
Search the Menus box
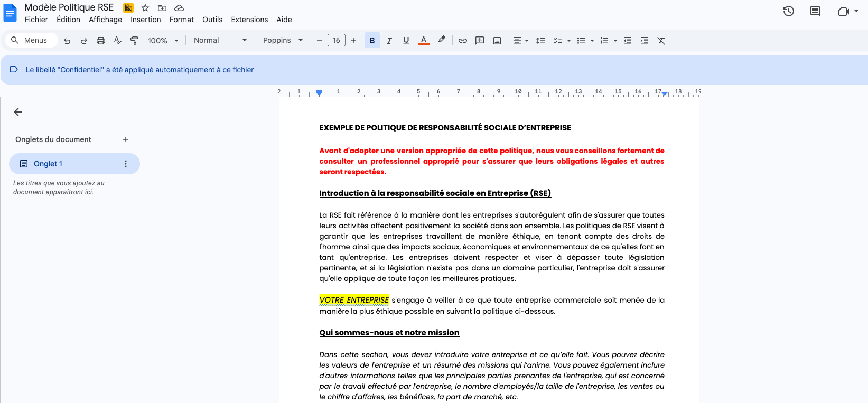[32, 40]
